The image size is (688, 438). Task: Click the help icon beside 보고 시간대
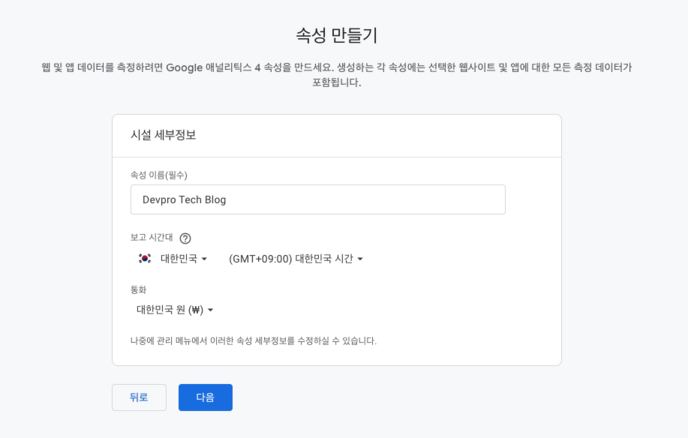pyautogui.click(x=185, y=239)
